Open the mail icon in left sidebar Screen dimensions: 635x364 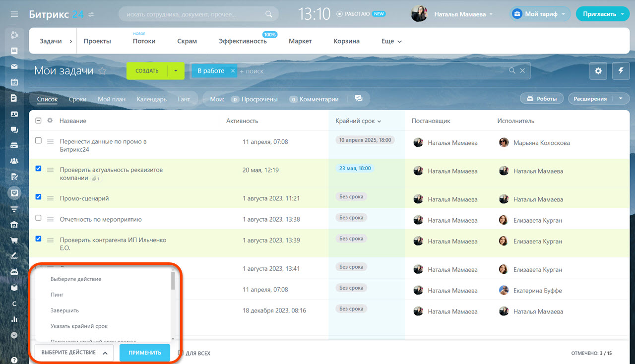(x=14, y=66)
